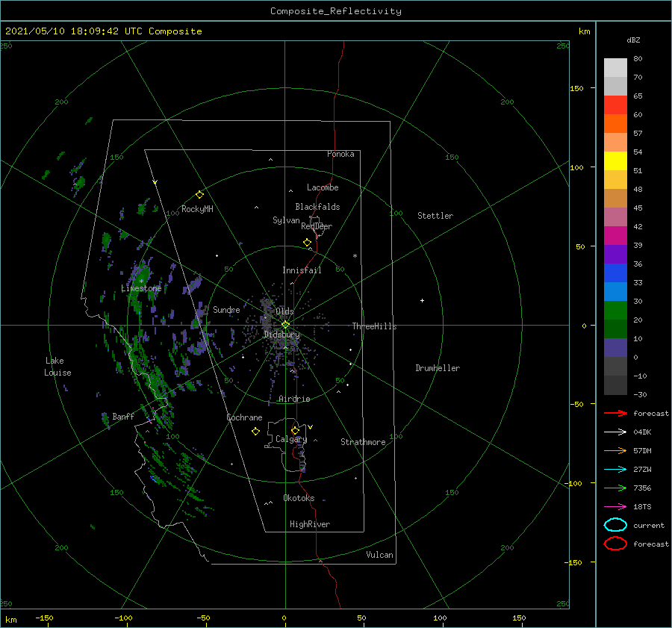Click the Vulcan label
672x628 pixels.
point(379,555)
